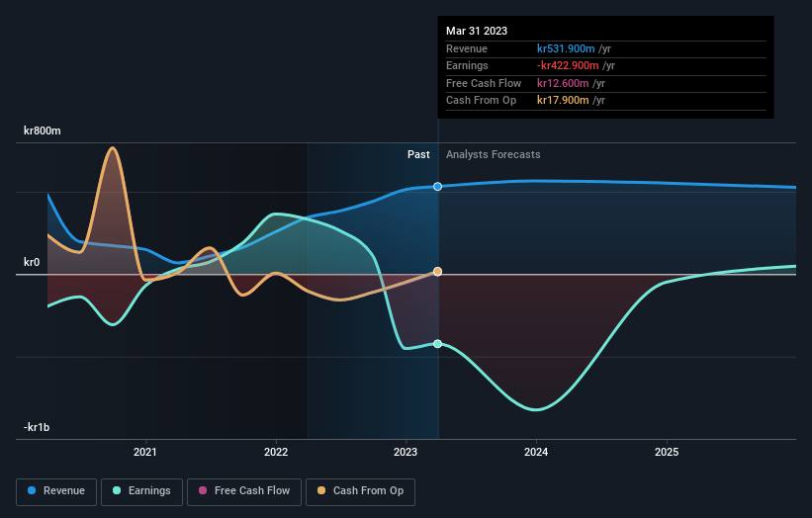Viewport: 812px width, 518px height.
Task: Toggle the Earnings legend button
Action: coord(141,491)
